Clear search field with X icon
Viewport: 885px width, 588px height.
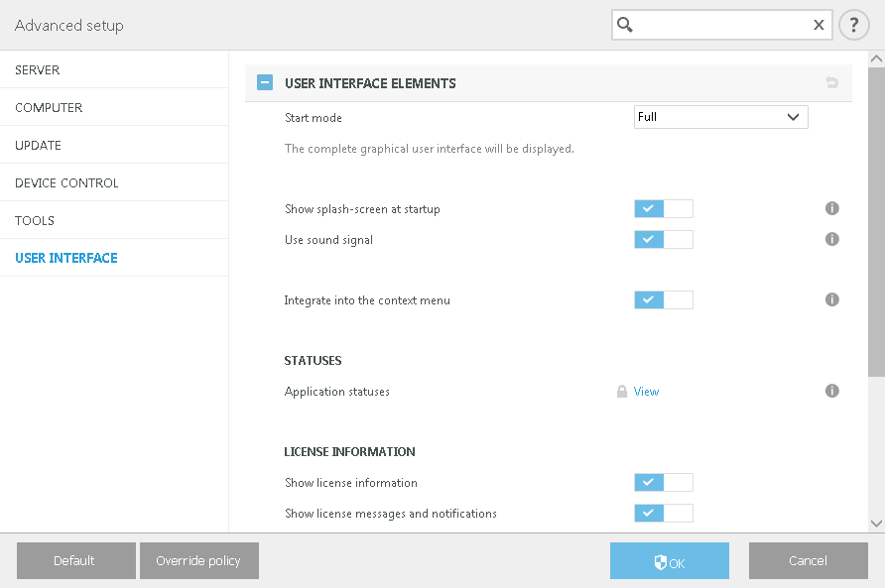click(819, 25)
